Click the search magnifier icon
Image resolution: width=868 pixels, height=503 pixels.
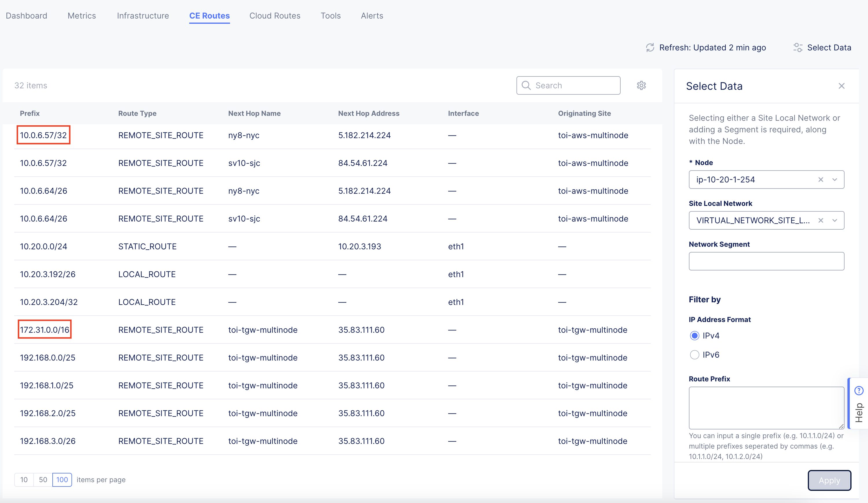coord(526,85)
